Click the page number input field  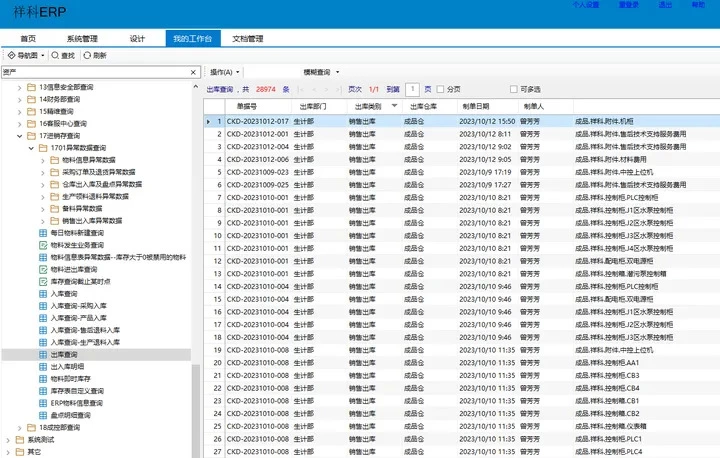point(412,89)
